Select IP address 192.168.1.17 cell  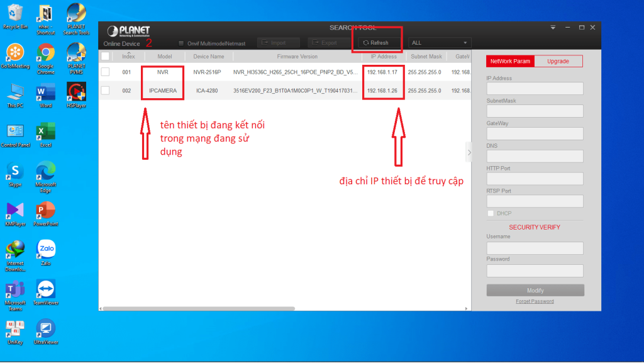pyautogui.click(x=382, y=72)
